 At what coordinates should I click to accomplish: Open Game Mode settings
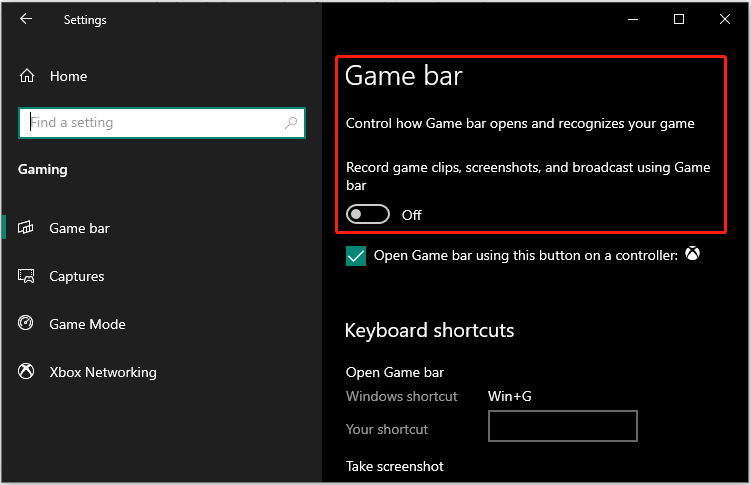tap(88, 325)
